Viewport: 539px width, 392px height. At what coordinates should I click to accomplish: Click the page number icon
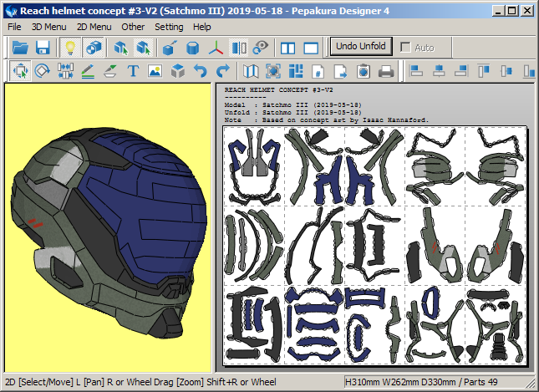point(318,72)
